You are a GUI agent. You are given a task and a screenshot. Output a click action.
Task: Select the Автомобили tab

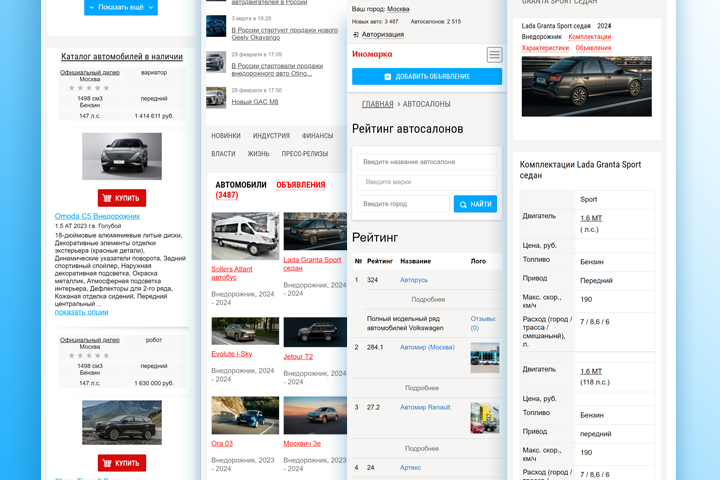click(241, 185)
